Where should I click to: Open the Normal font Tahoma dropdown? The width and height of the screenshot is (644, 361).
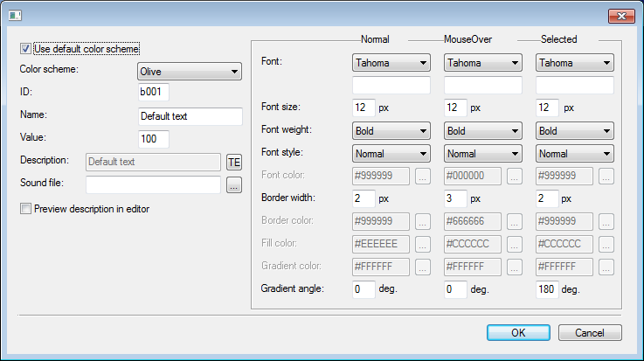pos(391,63)
